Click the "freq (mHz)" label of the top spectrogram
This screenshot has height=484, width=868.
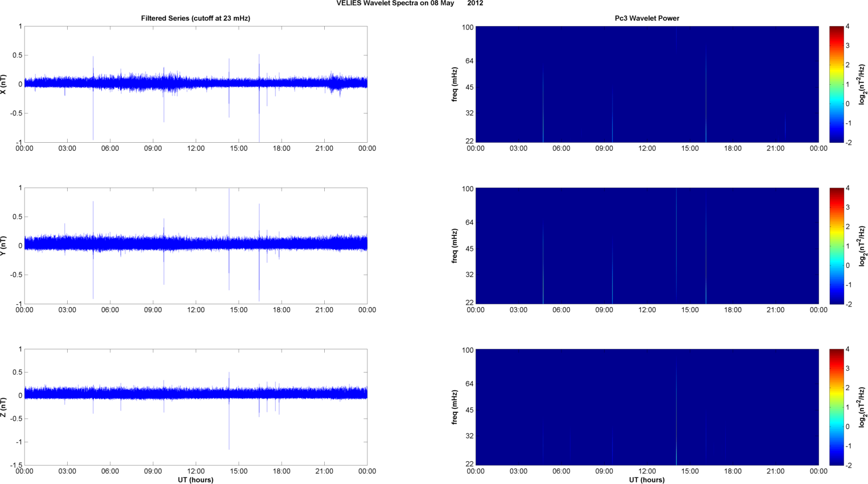point(455,84)
